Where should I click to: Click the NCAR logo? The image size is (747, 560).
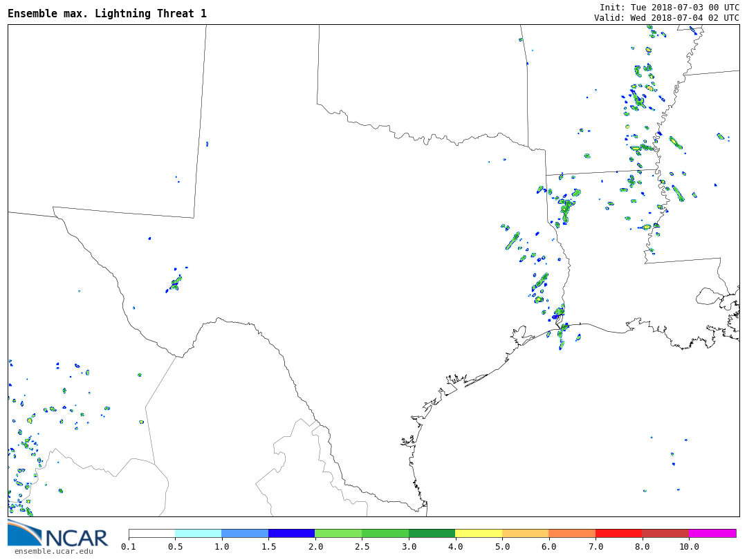pyautogui.click(x=57, y=534)
